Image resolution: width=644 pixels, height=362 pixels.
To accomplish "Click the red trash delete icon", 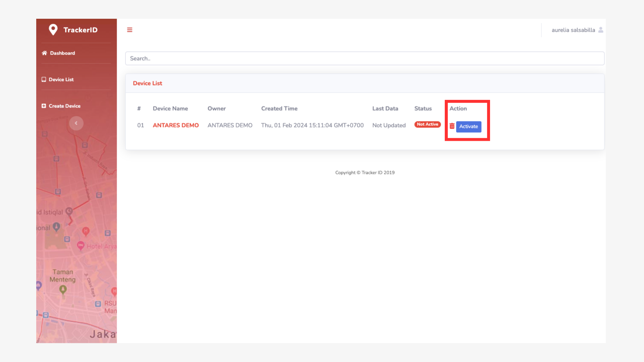I will [452, 126].
